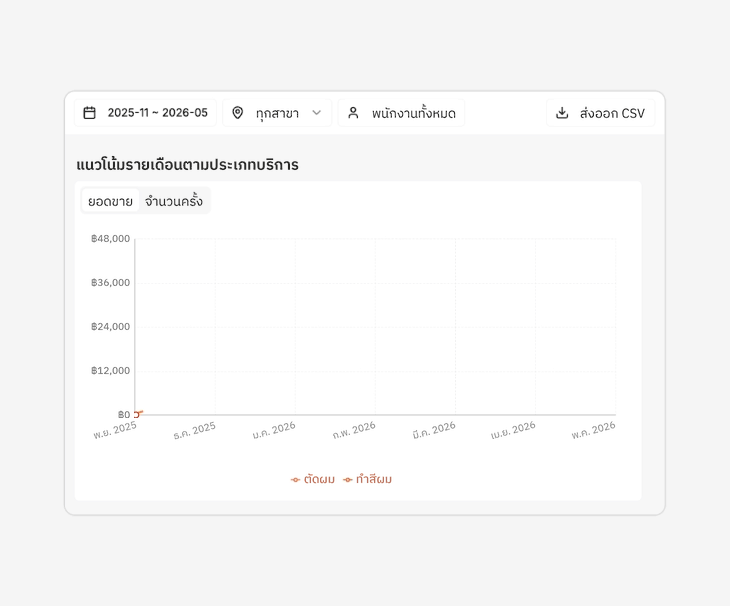Viewport: 730px width, 606px height.
Task: Toggle the ทำสีผม legend series marker
Action: pyautogui.click(x=347, y=480)
